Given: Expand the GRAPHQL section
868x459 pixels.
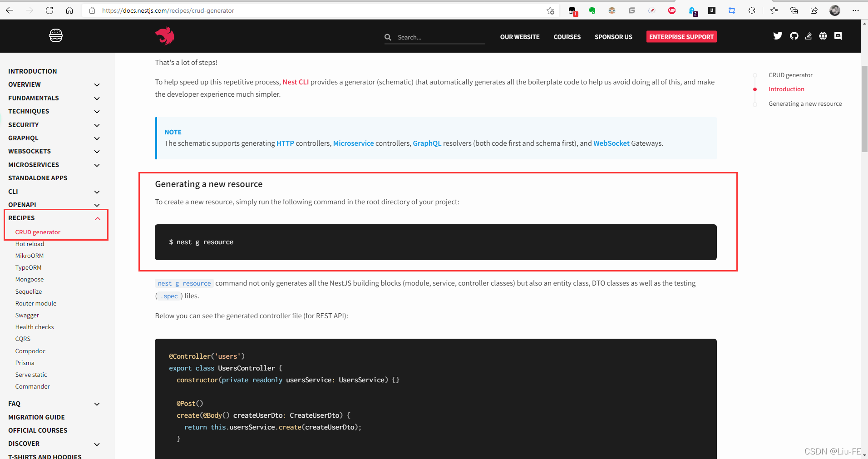Looking at the screenshot, I should (x=97, y=138).
